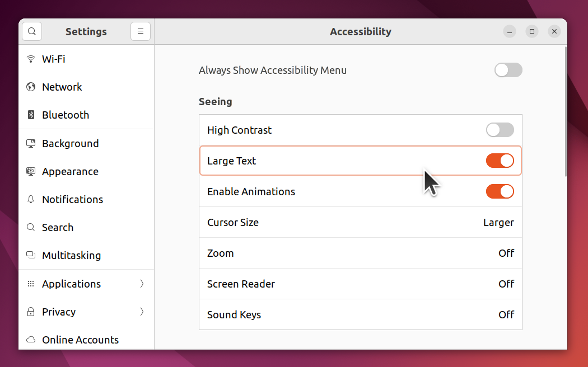Open the Screen Reader settings row
The image size is (588, 367).
(x=361, y=284)
